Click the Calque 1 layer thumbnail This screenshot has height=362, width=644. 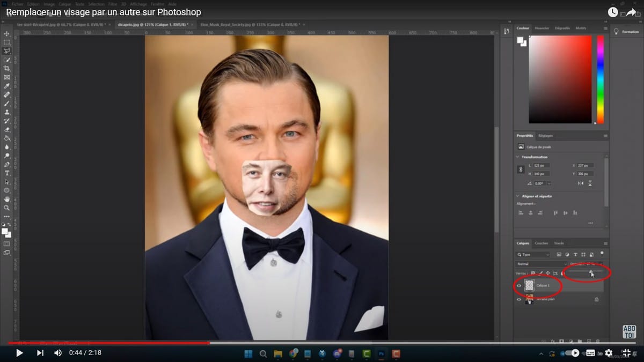coord(529,286)
